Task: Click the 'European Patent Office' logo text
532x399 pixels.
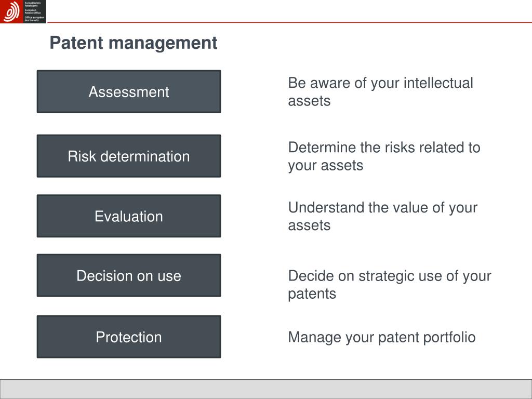Action: [33, 11]
